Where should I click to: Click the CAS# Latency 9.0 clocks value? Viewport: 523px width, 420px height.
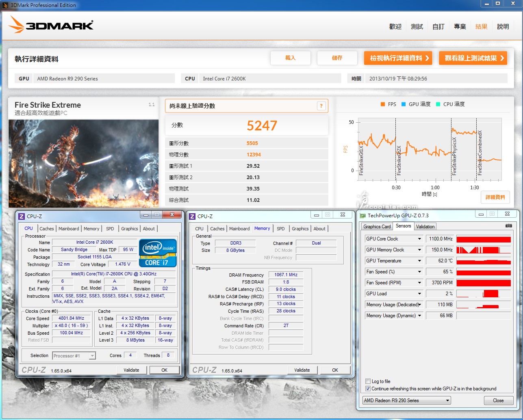click(x=286, y=290)
